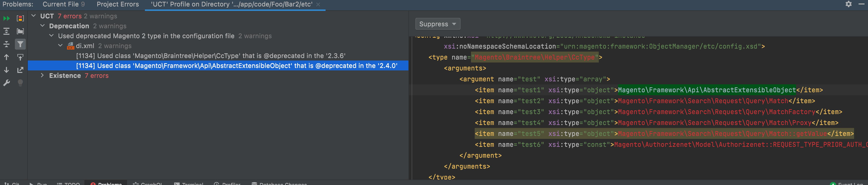Viewport: 868px width, 185px height.
Task: Switch to the Project Errors tab
Action: pyautogui.click(x=118, y=4)
